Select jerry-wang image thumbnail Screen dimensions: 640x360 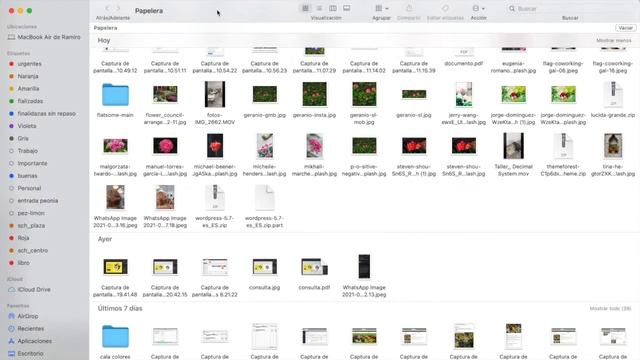click(x=464, y=94)
